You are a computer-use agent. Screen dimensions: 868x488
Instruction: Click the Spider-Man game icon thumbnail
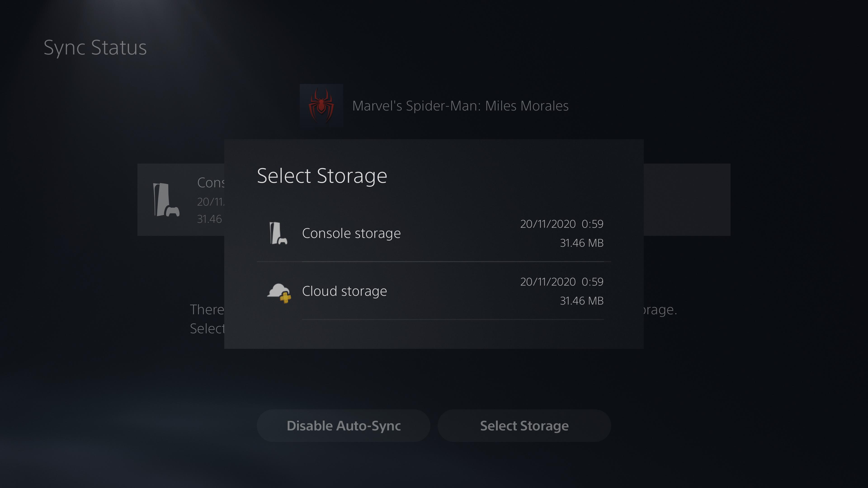coord(321,106)
